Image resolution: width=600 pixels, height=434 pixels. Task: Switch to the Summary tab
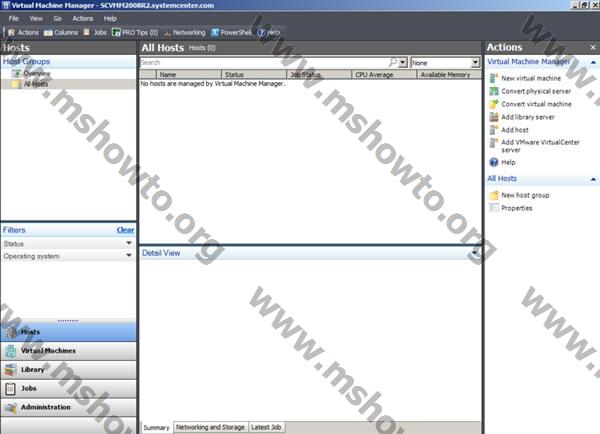tap(156, 427)
